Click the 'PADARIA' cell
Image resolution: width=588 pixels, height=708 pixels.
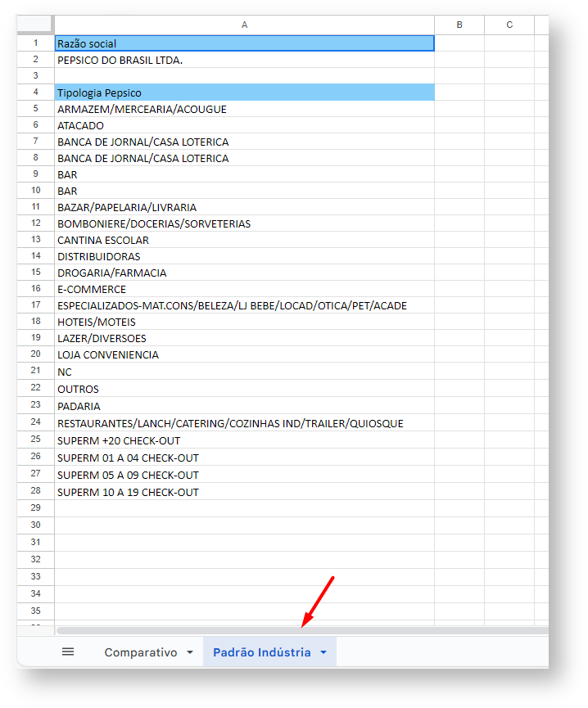pos(244,405)
